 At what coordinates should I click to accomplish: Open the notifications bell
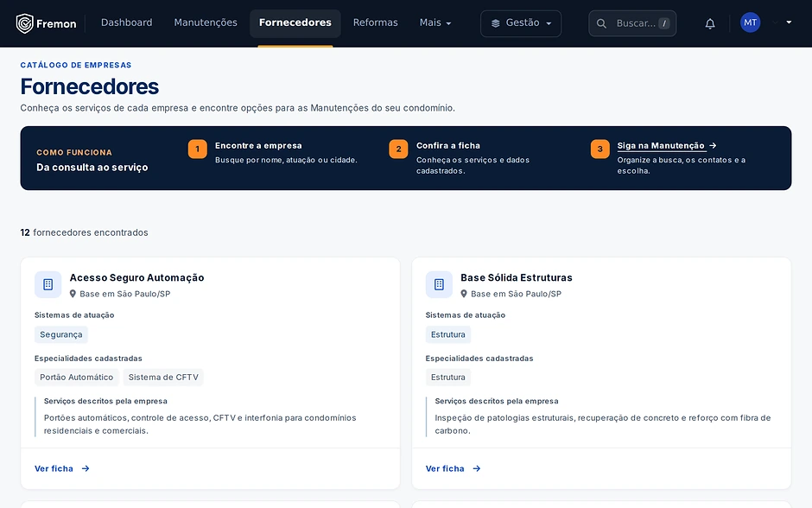tap(710, 23)
